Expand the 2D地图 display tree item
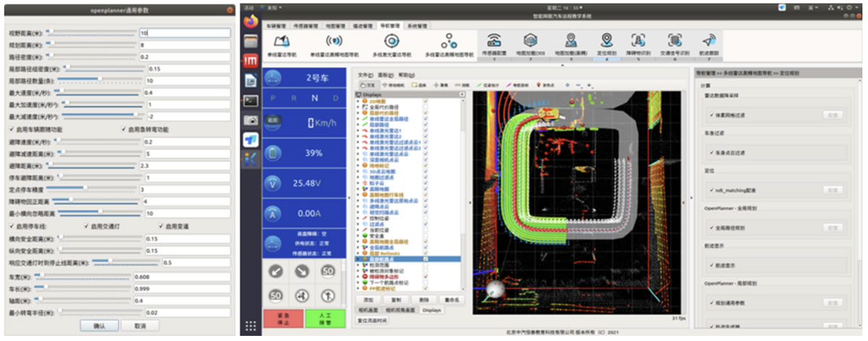 pos(359,101)
